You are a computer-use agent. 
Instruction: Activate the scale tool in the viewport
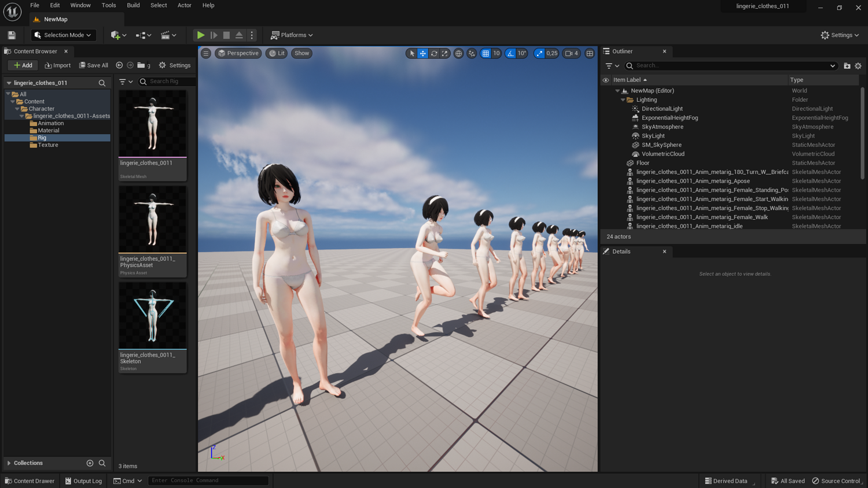(x=445, y=53)
